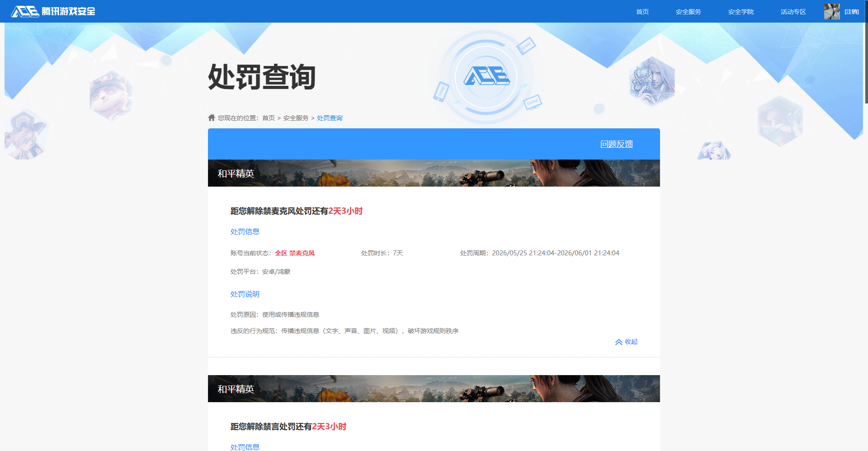Select 距您解除禁麦克风处罚 countdown heading
This screenshot has height=451, width=868.
pyautogui.click(x=297, y=211)
